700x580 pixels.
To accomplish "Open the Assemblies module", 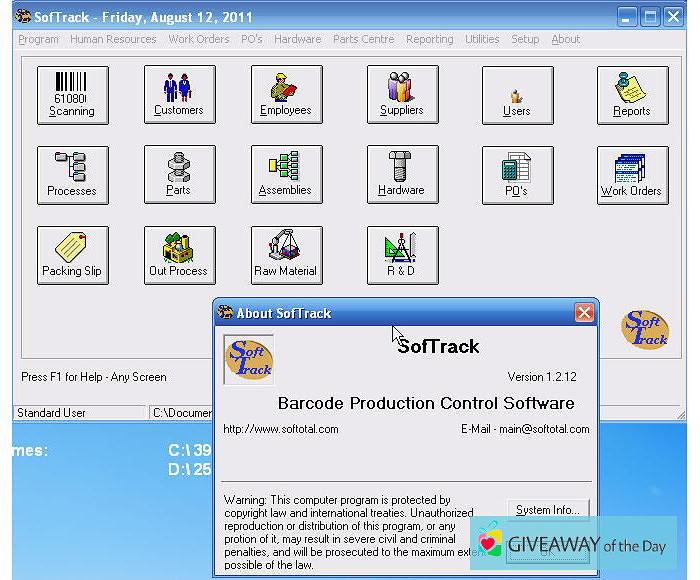I will click(x=286, y=175).
